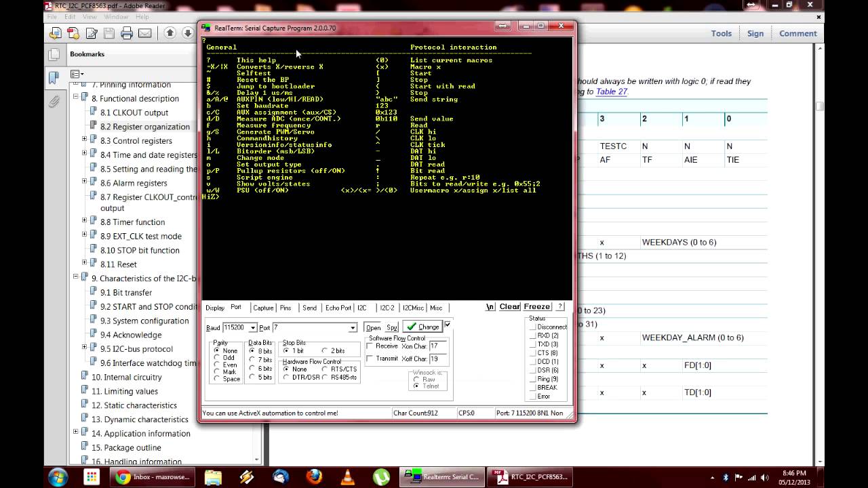
Task: Switch to the Send tab in RealTerm
Action: coord(309,308)
